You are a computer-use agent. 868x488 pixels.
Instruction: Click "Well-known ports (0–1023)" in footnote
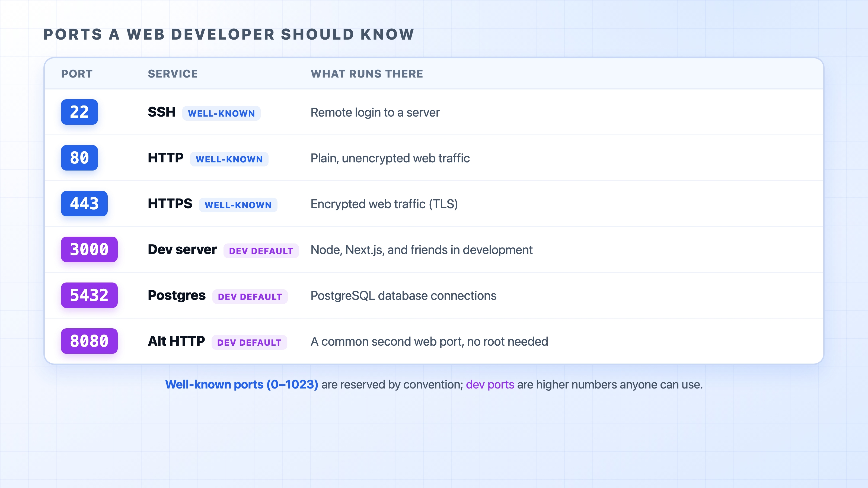(x=242, y=384)
